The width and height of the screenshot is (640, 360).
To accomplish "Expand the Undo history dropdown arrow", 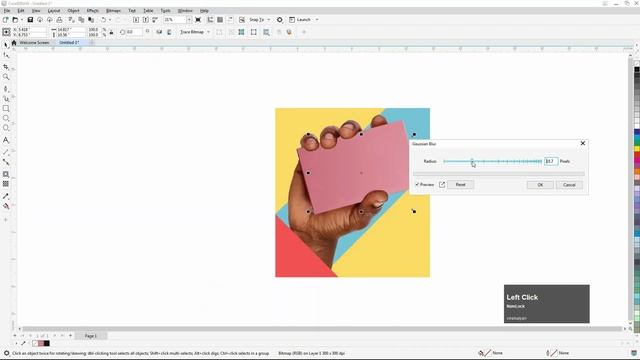I will [110, 20].
